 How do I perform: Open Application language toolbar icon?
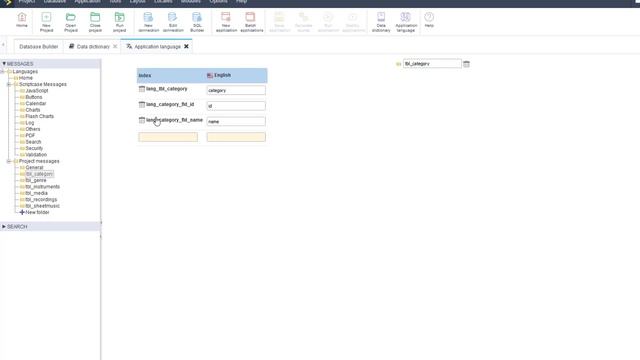406,22
